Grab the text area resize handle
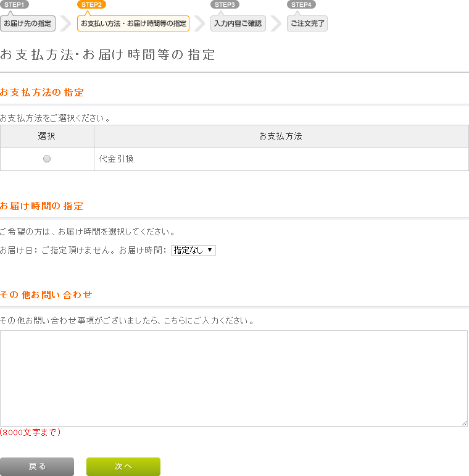Viewport: 469px width, 476px height. pos(464,423)
